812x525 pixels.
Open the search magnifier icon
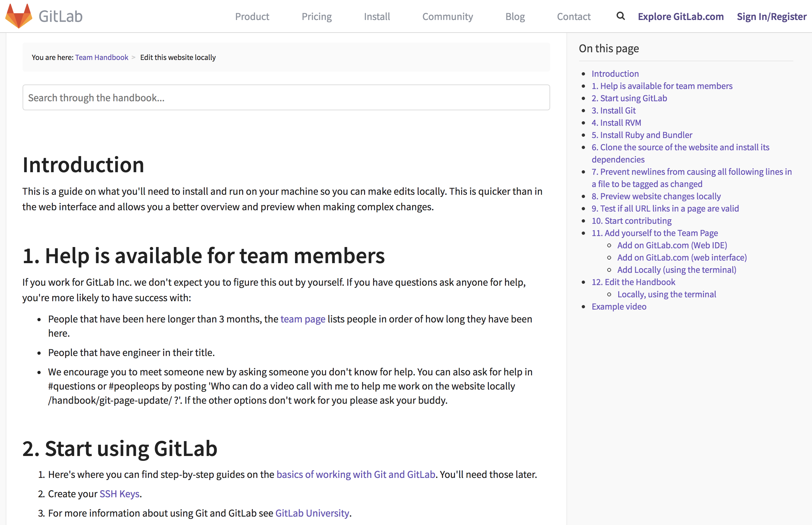(620, 16)
